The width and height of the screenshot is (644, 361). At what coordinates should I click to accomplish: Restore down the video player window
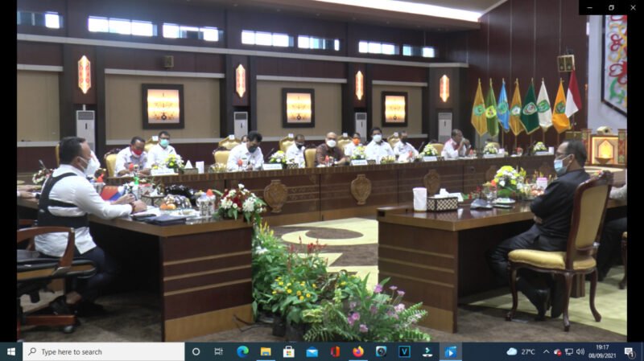pyautogui.click(x=611, y=7)
